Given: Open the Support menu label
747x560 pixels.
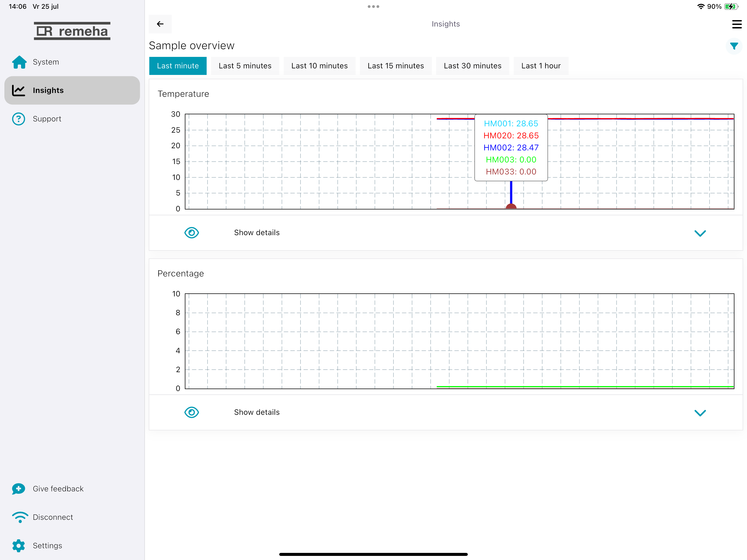Looking at the screenshot, I should [47, 119].
